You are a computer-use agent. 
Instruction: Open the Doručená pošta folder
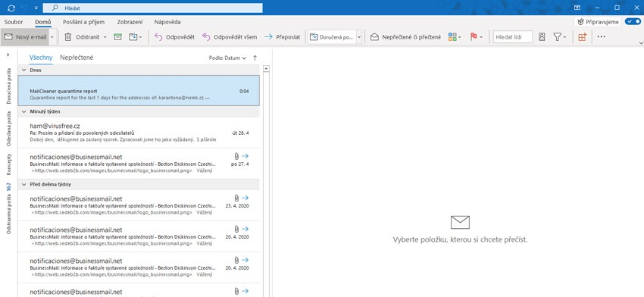[8, 86]
